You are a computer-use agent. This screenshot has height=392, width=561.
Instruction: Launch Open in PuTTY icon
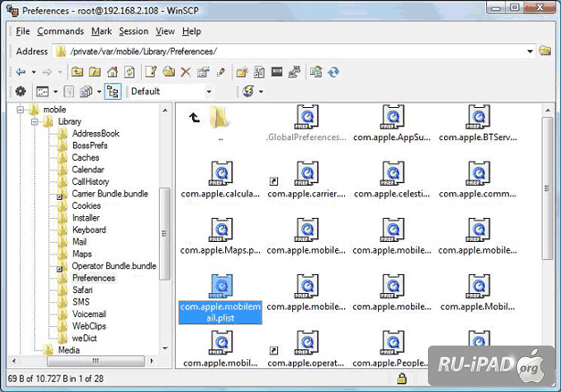click(294, 72)
